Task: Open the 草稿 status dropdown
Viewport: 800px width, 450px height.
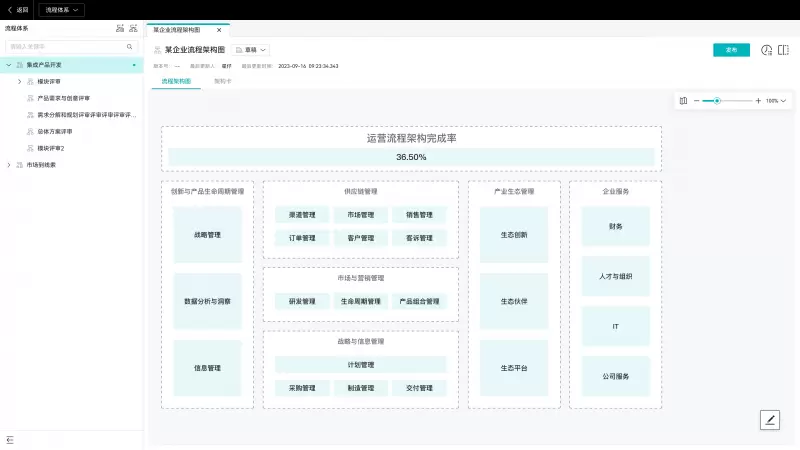Action: click(251, 49)
